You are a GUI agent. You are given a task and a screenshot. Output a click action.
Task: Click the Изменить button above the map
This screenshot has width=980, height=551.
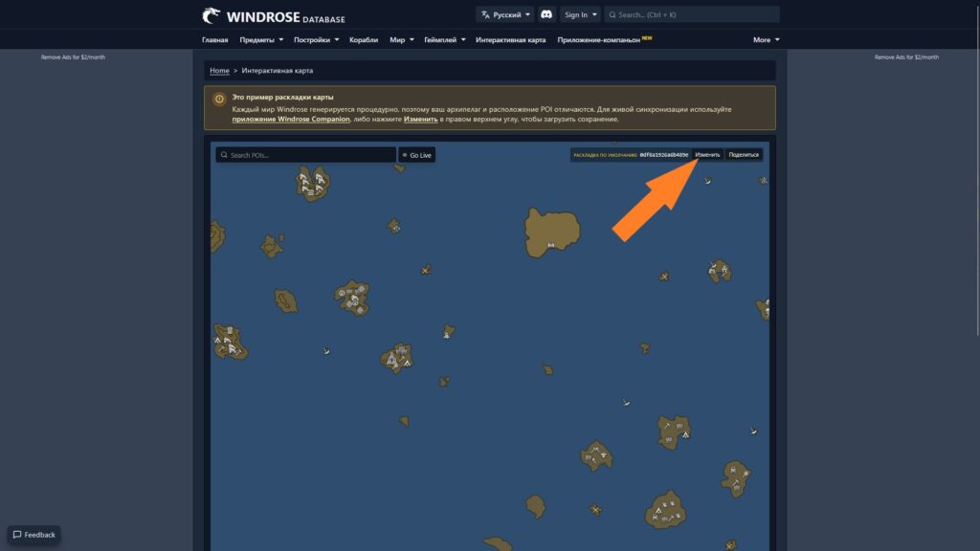pos(707,154)
